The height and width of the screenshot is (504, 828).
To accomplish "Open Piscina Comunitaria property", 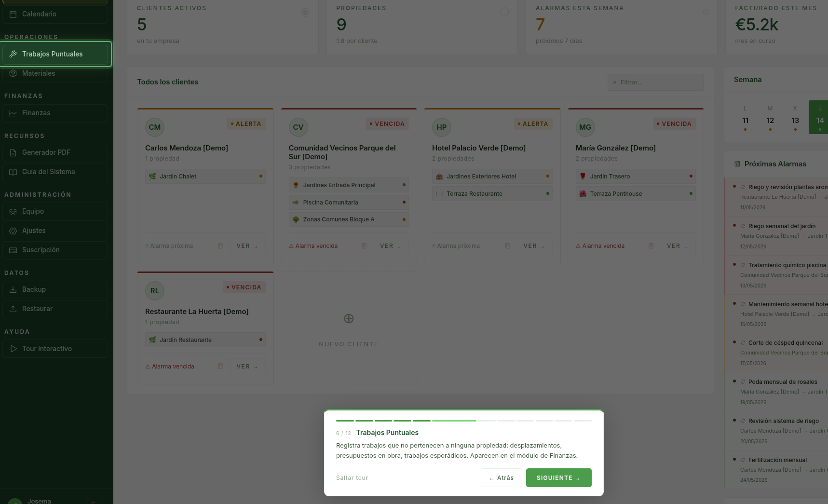I will click(349, 203).
